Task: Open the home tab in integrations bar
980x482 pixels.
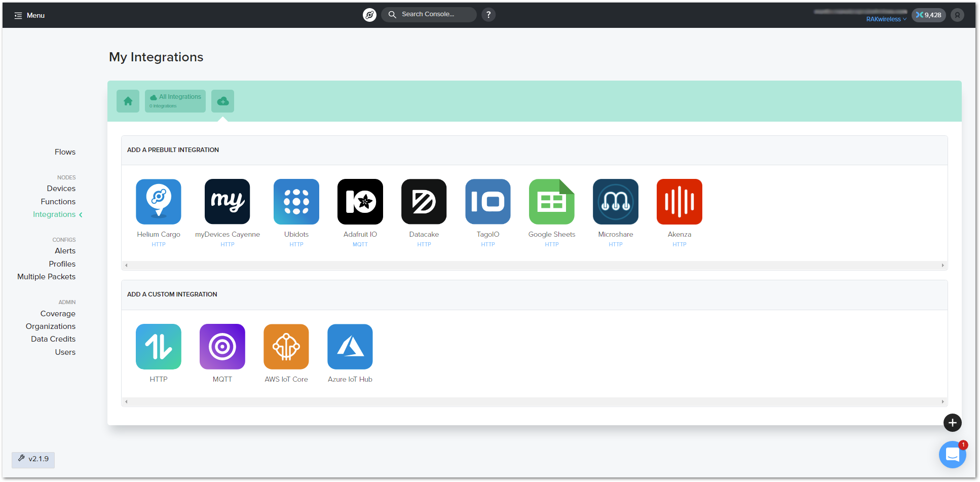Action: 128,101
